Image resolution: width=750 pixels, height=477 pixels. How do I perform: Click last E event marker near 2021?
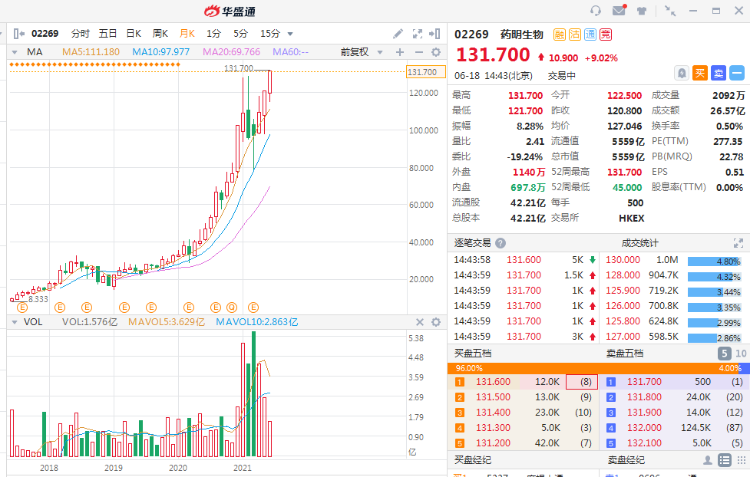(x=254, y=307)
